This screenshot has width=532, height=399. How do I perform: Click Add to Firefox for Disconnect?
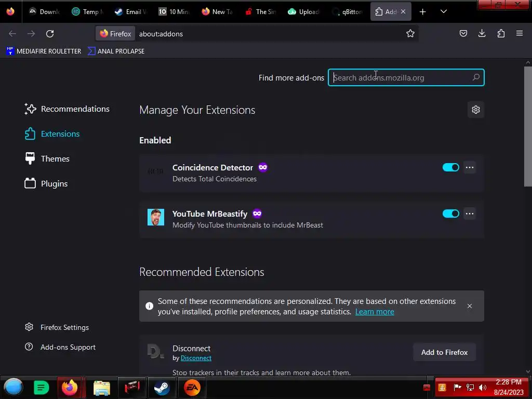pos(444,352)
